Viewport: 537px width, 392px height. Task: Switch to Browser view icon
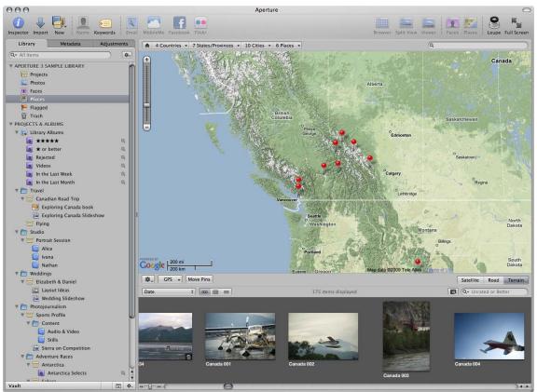382,23
